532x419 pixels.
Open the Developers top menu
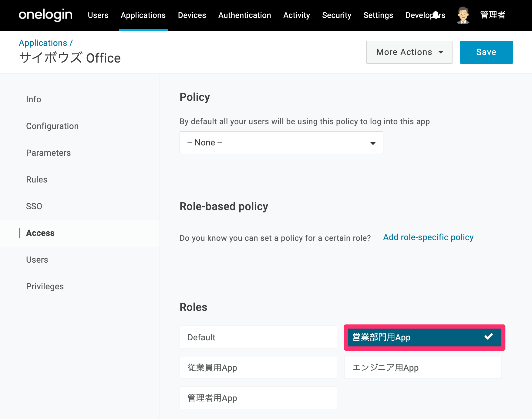425,15
